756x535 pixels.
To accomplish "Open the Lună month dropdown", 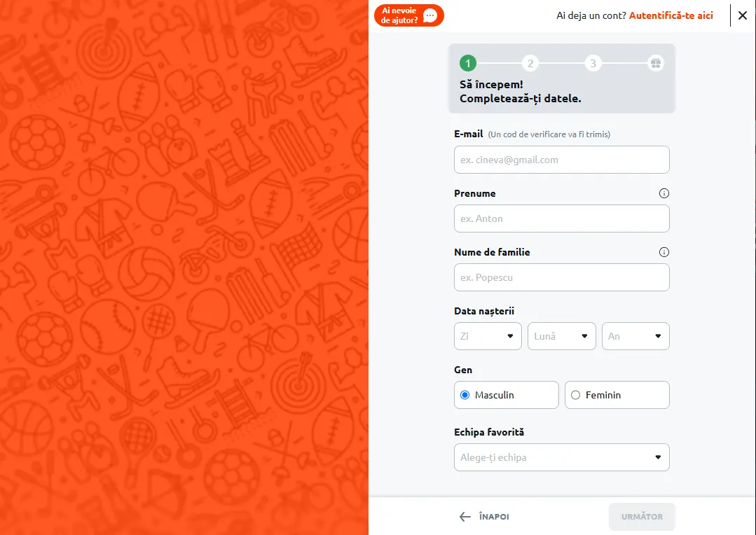I will [561, 336].
